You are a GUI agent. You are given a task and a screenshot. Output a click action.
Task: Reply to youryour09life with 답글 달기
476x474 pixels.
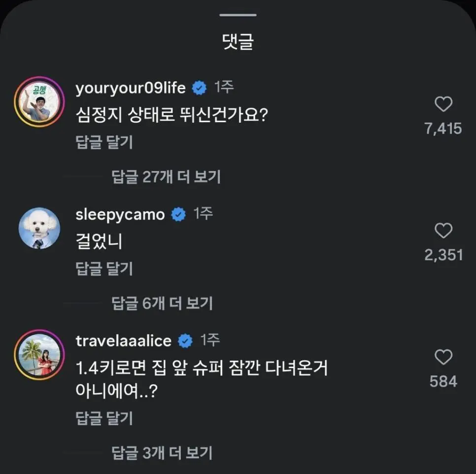[104, 142]
